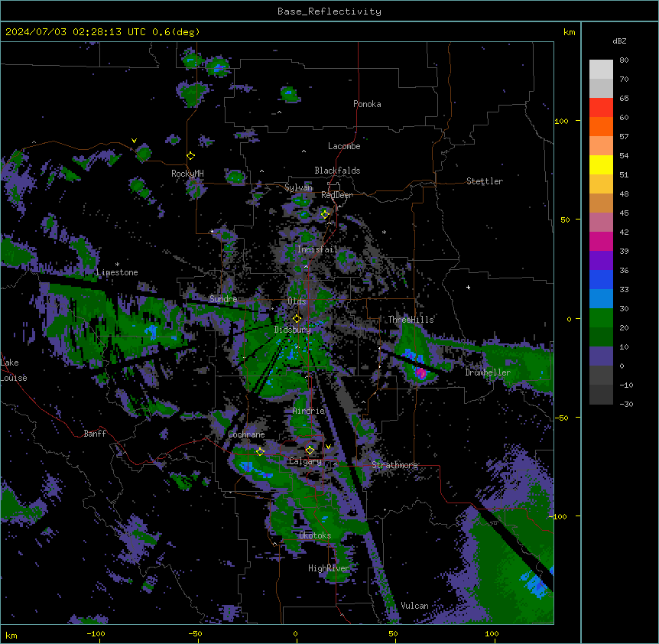This screenshot has width=659, height=644.
Task: Select the Didsbury label
Action: [x=293, y=330]
